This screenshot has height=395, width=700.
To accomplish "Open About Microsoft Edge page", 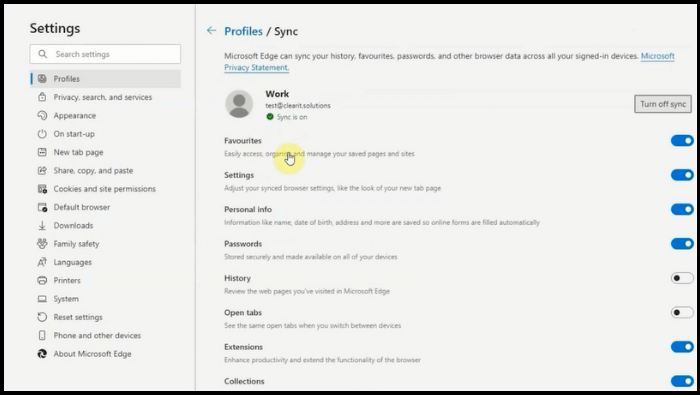I will point(105,353).
